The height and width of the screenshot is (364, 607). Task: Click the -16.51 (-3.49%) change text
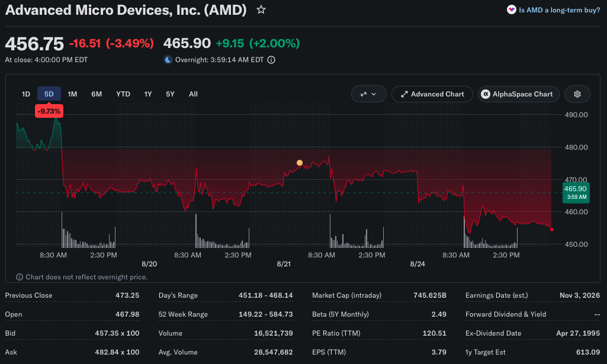pyautogui.click(x=111, y=43)
